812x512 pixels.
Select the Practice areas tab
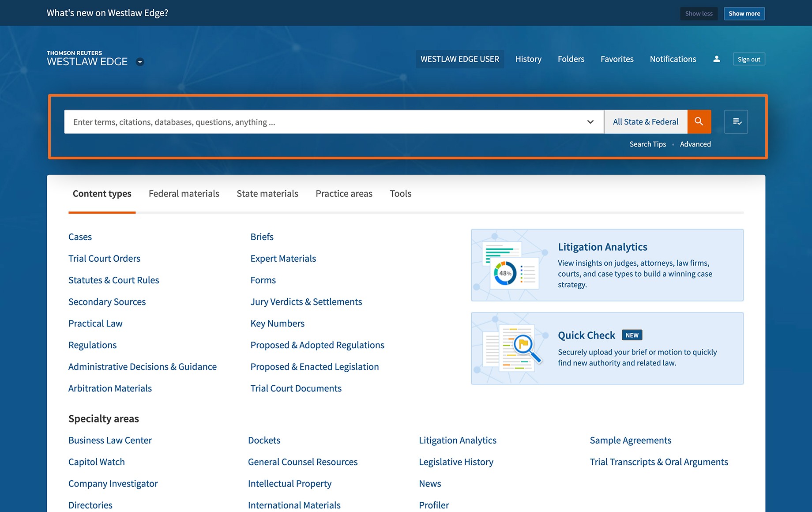(344, 194)
